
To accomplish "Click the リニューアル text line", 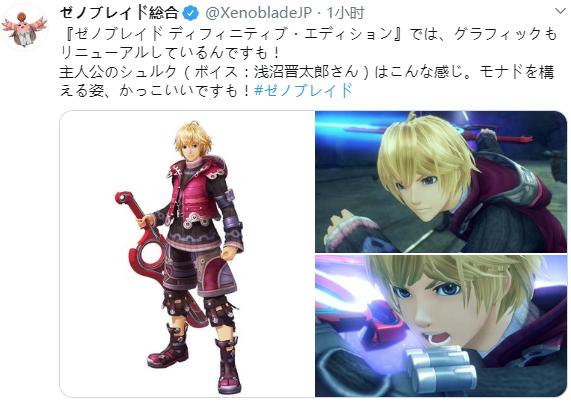I will [170, 53].
